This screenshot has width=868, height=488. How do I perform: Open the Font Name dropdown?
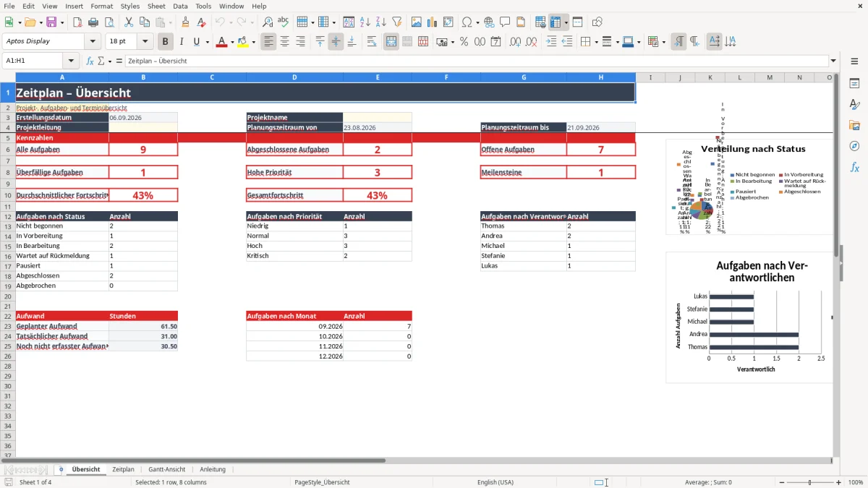93,42
